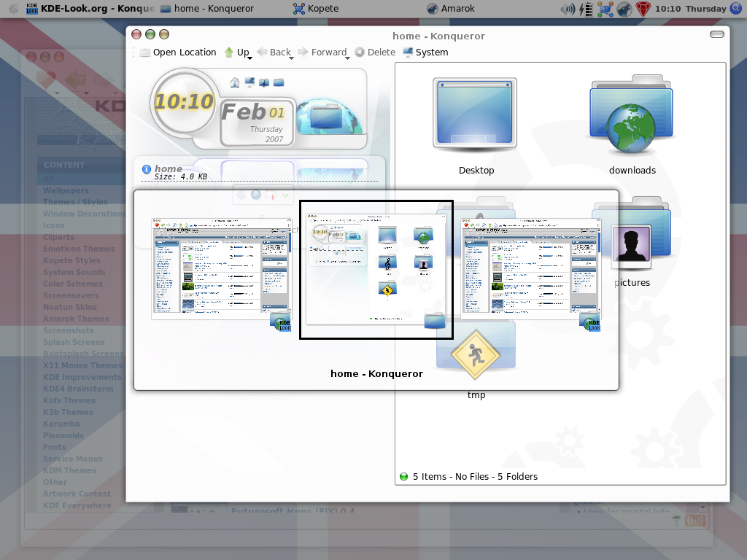Click the Service Menus link in KDE-Look
This screenshot has height=560, width=747.
click(73, 459)
